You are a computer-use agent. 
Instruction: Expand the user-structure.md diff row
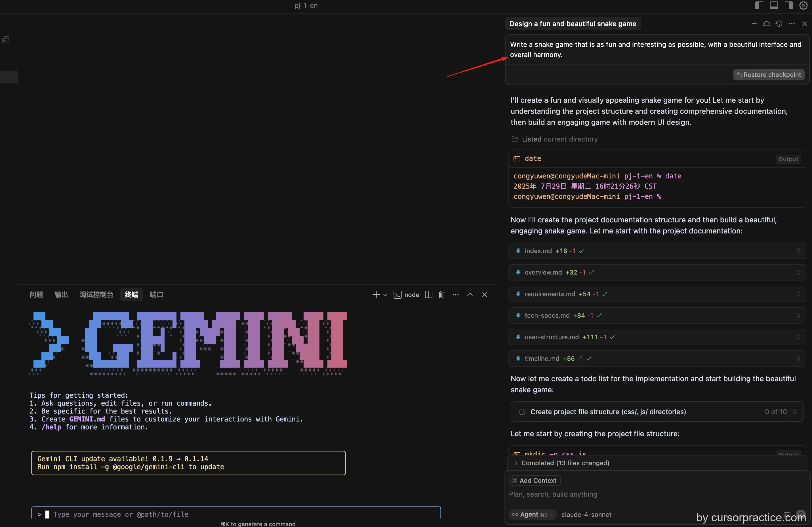tap(798, 337)
